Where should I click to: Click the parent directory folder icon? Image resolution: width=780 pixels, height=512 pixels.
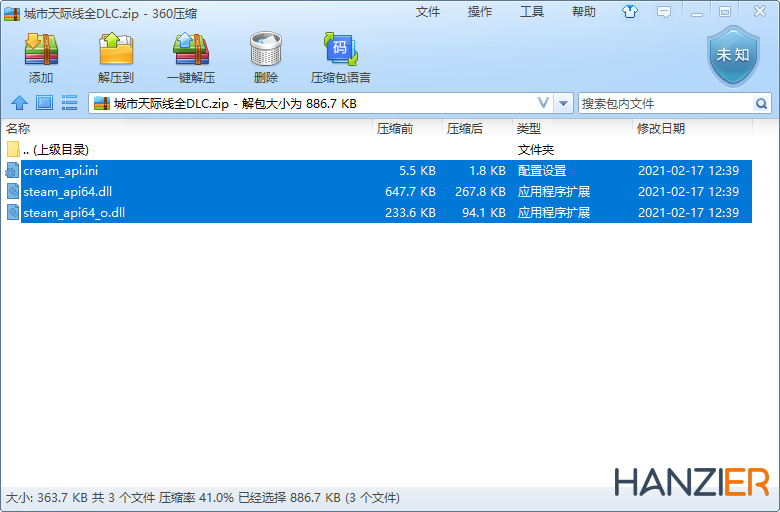(13, 149)
